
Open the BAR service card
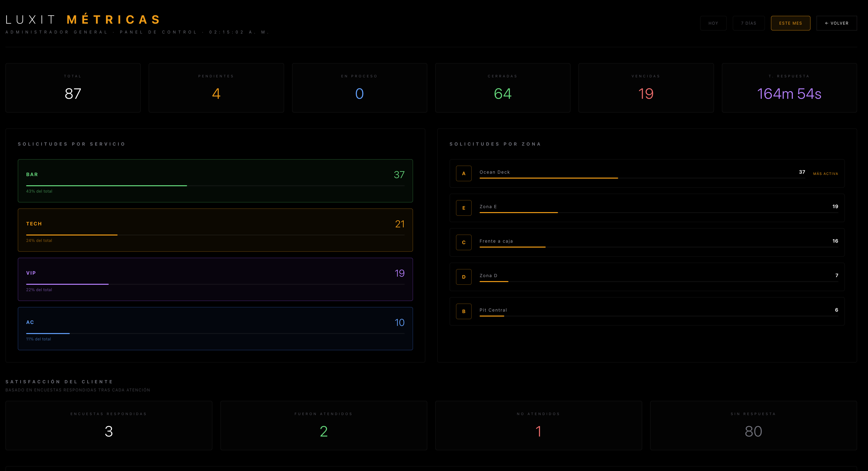pos(215,181)
